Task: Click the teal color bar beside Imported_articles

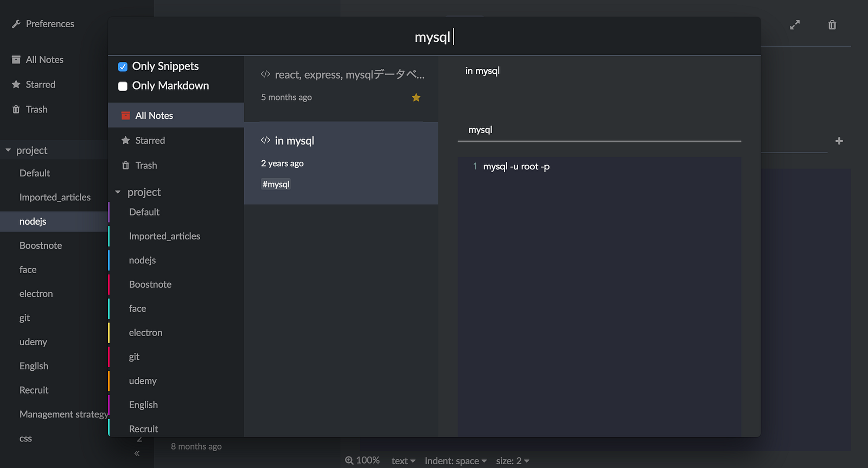Action: tap(109, 236)
